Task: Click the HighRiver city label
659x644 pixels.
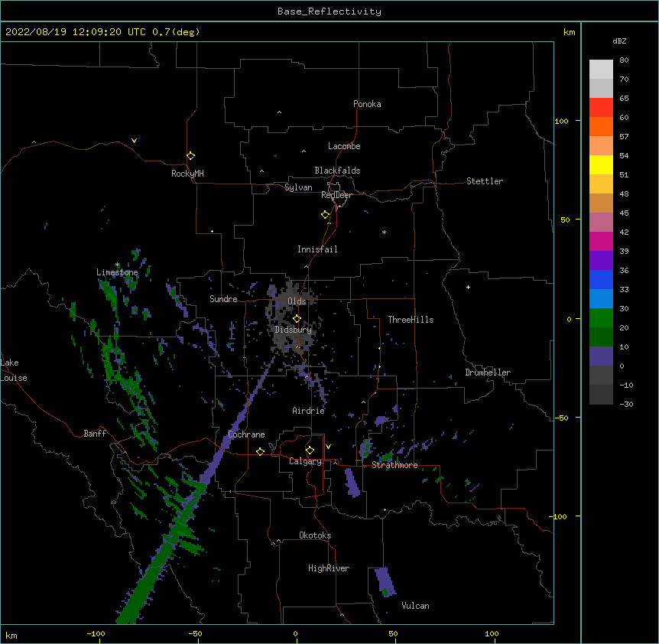Action: click(x=329, y=568)
